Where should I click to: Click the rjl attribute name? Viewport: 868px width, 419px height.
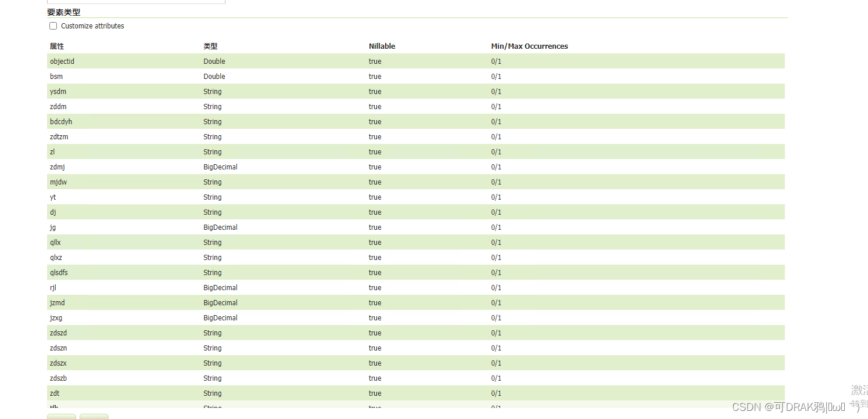coord(53,288)
